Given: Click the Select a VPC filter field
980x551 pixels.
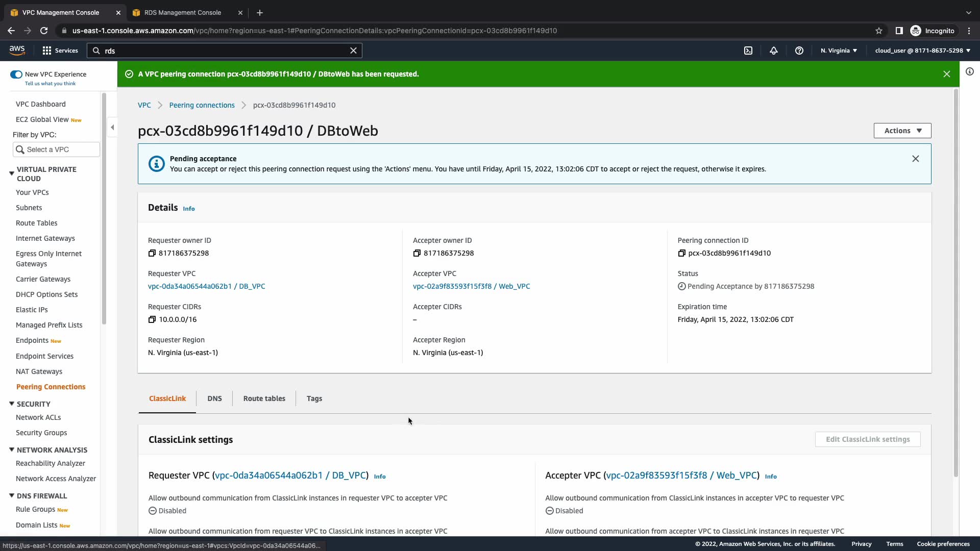Looking at the screenshot, I should point(56,149).
